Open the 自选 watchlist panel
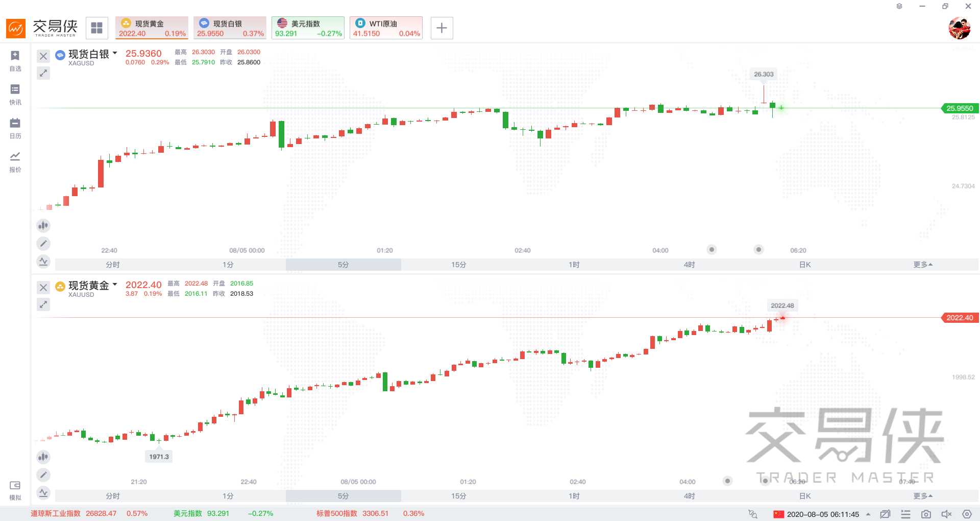 coord(15,60)
